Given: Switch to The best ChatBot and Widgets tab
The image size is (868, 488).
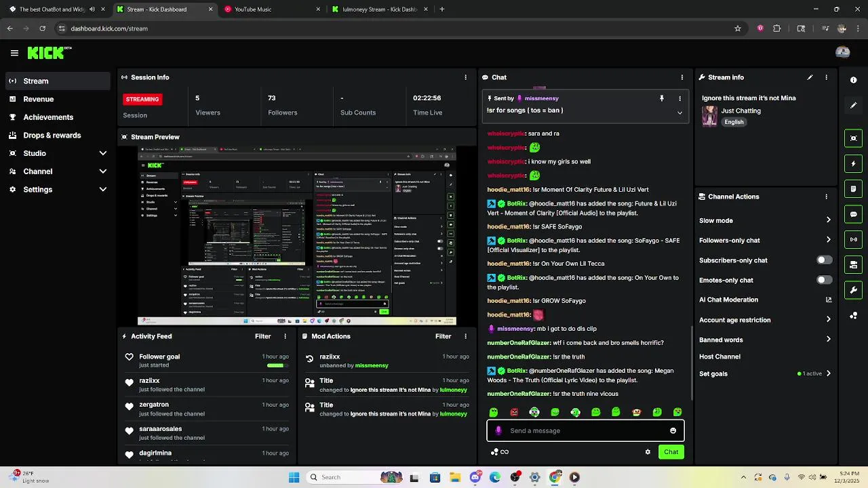Looking at the screenshot, I should 58,9.
